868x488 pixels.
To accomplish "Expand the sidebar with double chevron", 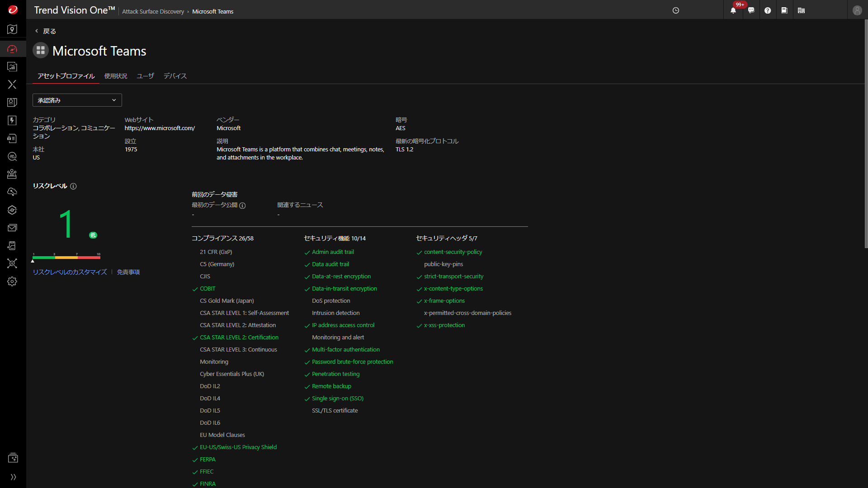I will tap(13, 477).
